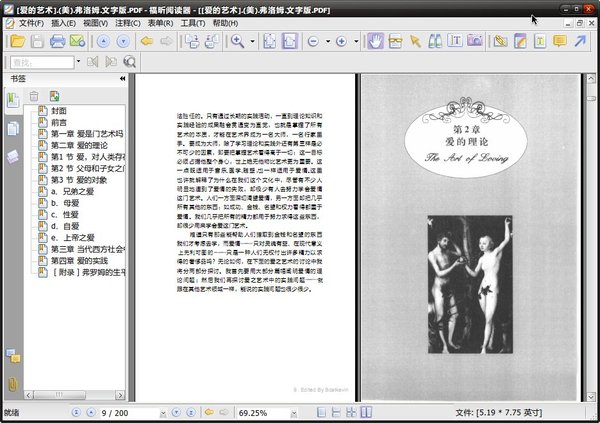Screen dimensions: 600x423
Task: Open the 视图(V) menu
Action: (x=96, y=22)
